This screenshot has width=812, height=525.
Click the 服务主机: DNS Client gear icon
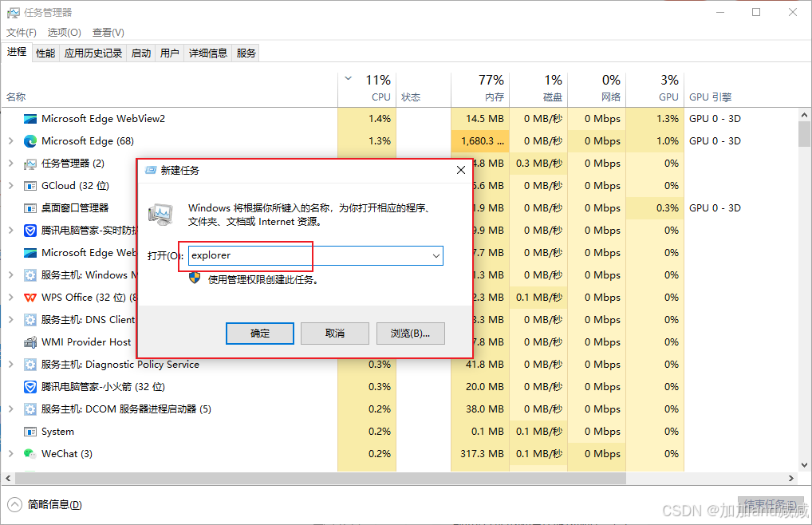click(x=30, y=320)
